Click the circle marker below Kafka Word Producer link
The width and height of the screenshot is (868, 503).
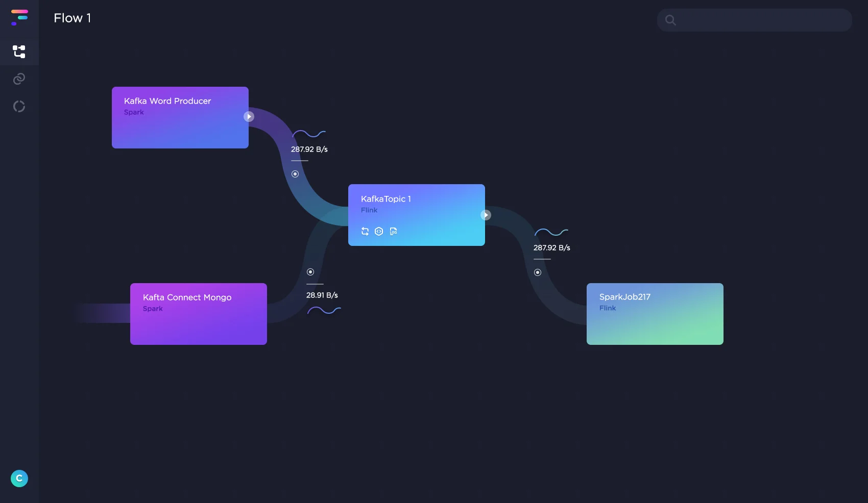point(295,174)
